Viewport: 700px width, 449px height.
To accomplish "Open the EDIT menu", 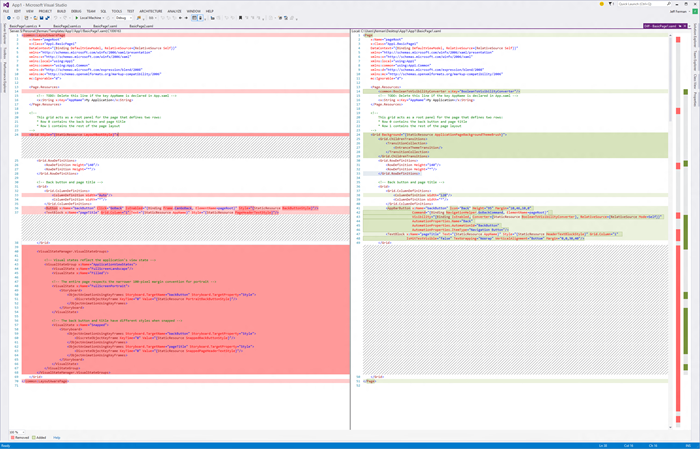I will pos(17,11).
